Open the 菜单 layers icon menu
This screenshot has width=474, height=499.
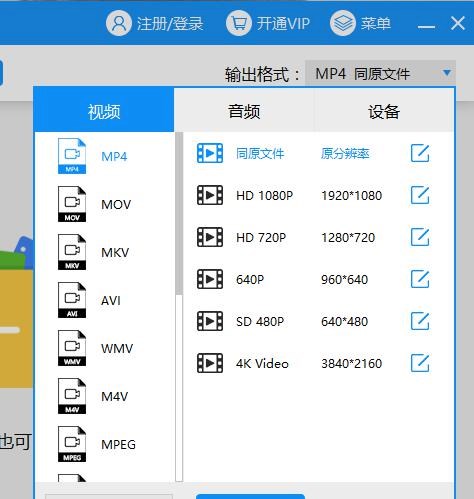(x=343, y=23)
